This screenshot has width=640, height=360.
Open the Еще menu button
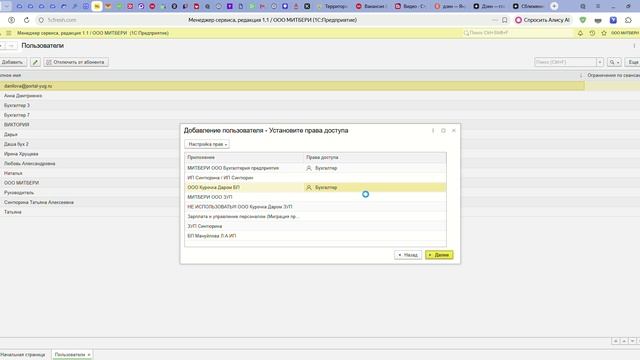coord(633,62)
